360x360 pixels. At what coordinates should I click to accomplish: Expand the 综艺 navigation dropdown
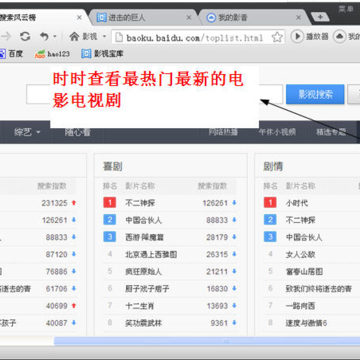coord(27,132)
